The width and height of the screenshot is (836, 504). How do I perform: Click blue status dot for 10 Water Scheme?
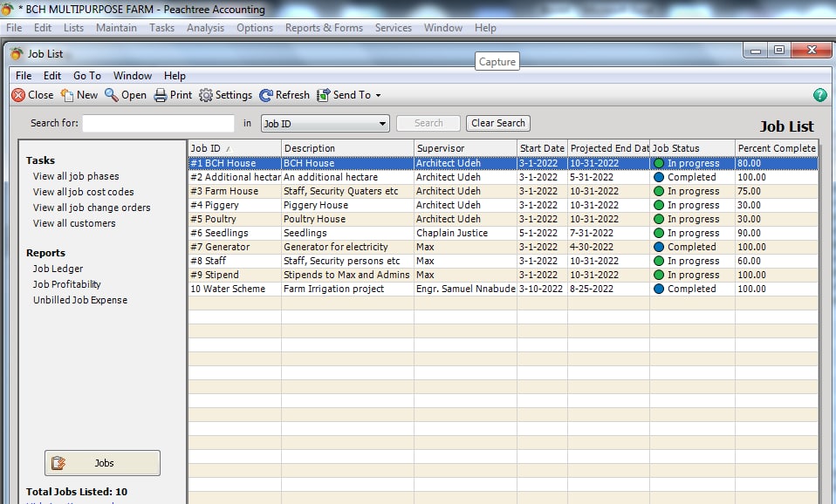click(659, 289)
